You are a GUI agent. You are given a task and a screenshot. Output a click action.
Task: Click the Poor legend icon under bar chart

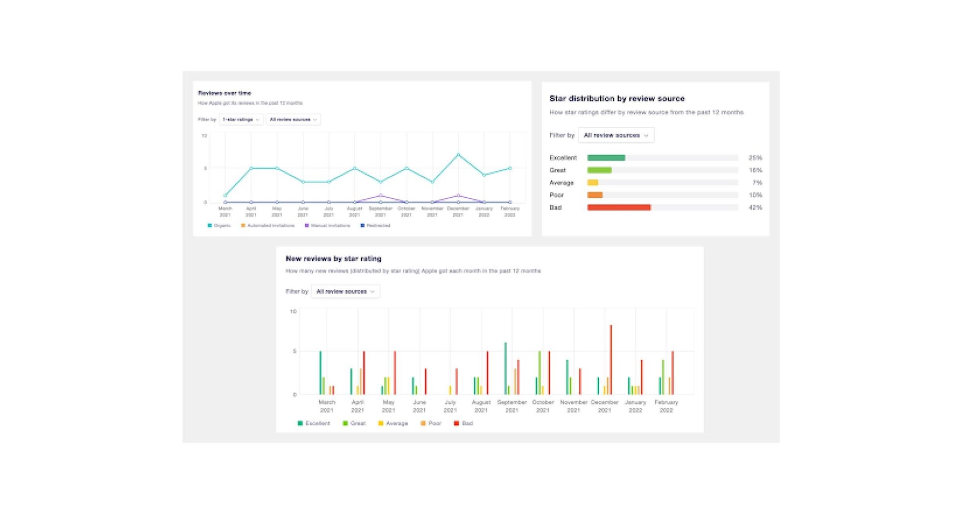(x=424, y=423)
